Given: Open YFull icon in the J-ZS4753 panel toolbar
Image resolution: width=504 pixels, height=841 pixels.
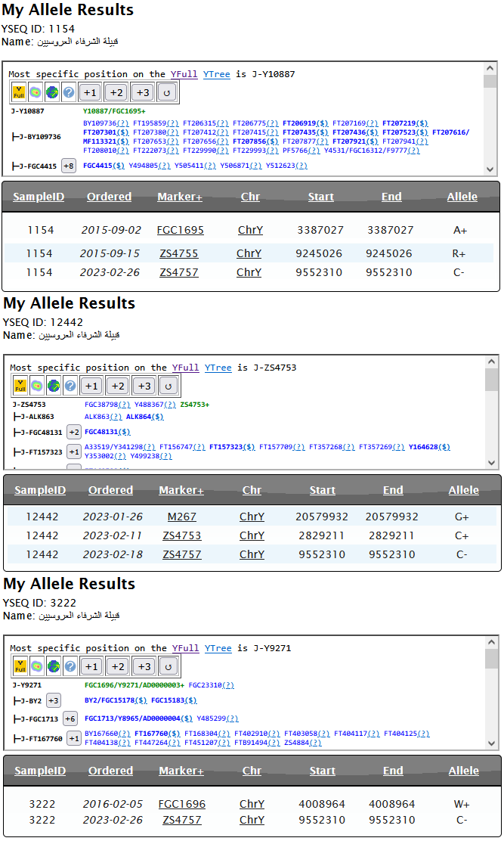Looking at the screenshot, I should [x=20, y=386].
